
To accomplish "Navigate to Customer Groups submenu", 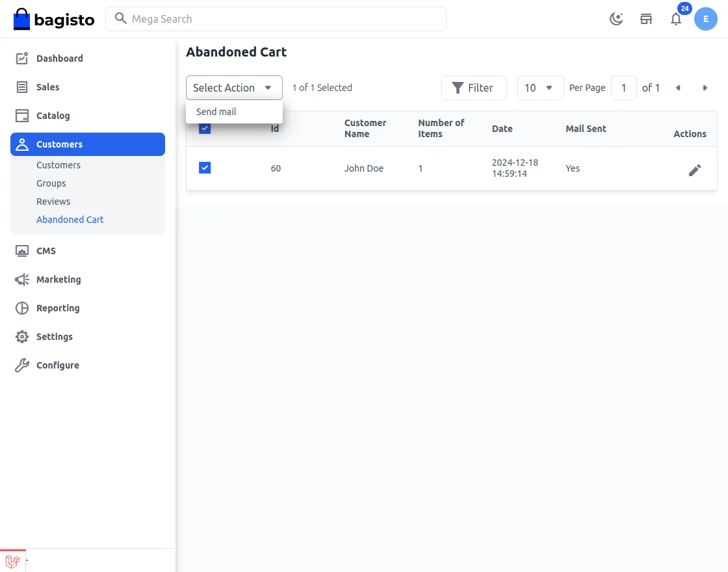I will click(51, 183).
